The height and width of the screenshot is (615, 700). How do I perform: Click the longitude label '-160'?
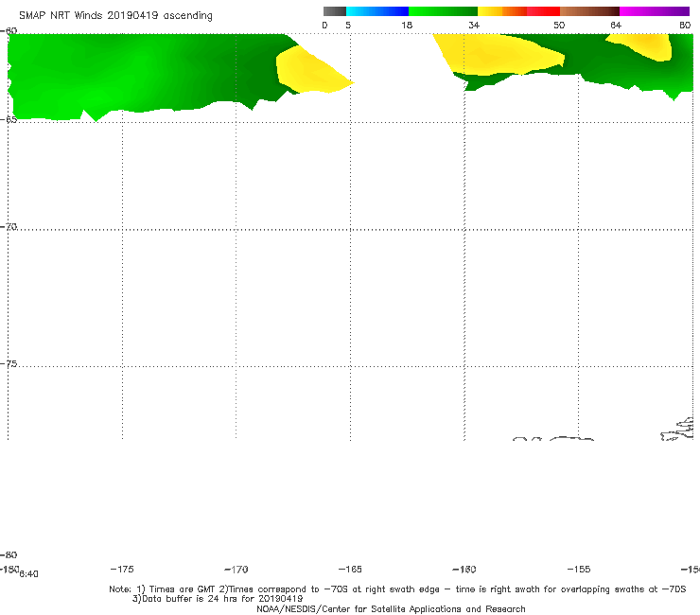pyautogui.click(x=464, y=569)
